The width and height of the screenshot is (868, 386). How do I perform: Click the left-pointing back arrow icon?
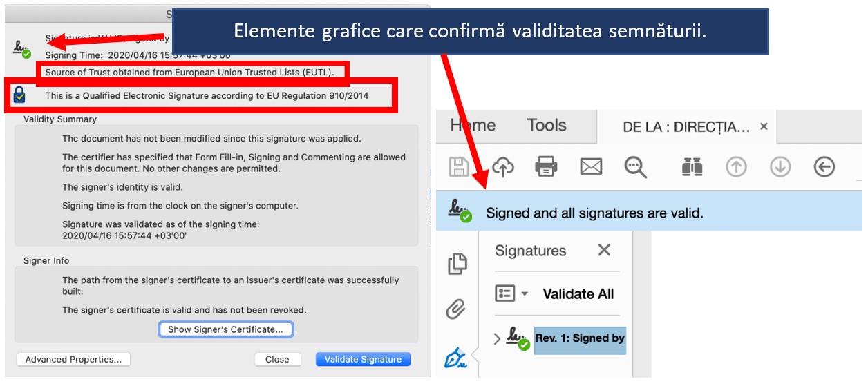click(x=824, y=167)
